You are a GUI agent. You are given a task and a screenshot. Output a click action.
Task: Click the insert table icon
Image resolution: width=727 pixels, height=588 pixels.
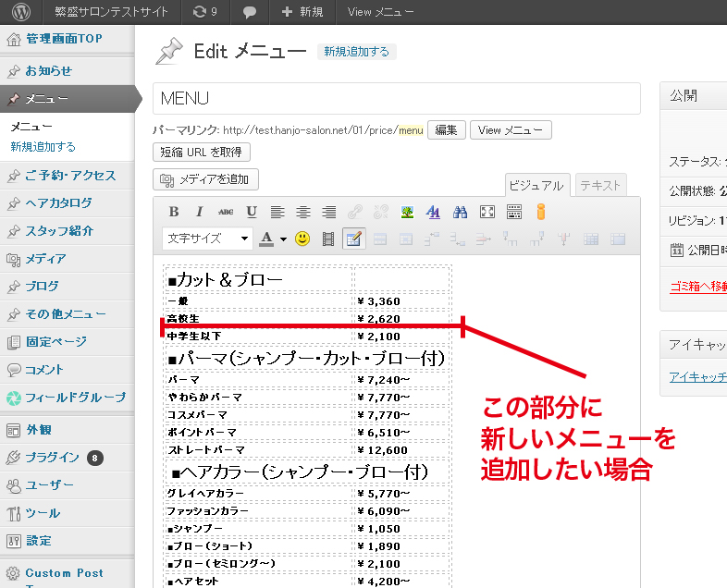pos(352,239)
